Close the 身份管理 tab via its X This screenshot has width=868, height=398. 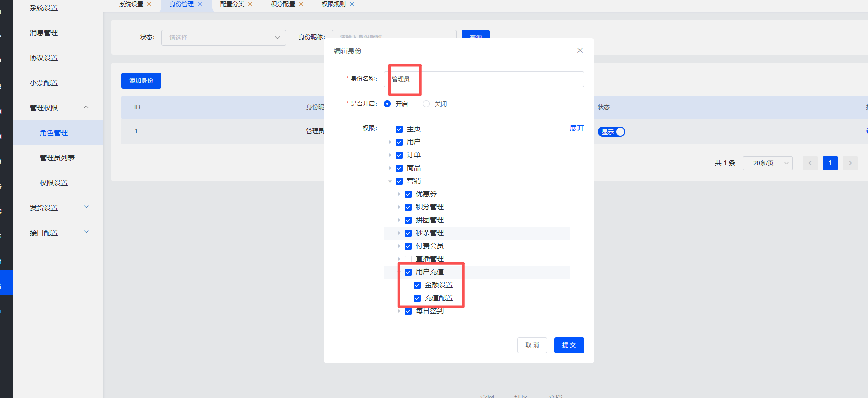tap(200, 4)
